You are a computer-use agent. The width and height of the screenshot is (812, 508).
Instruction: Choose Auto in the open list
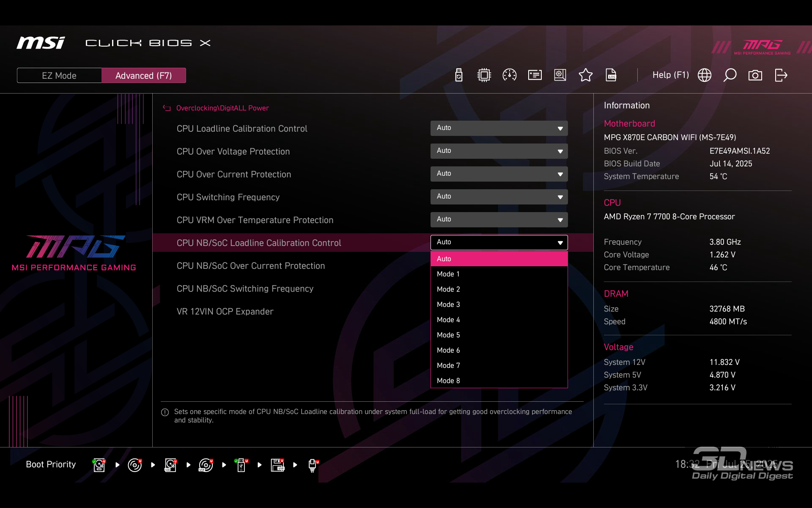499,259
